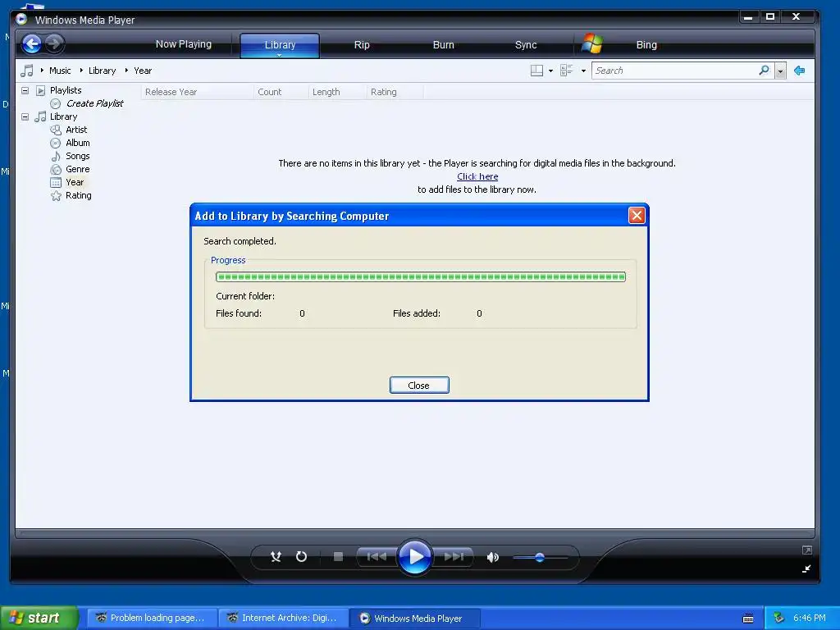Sort by Length column header
This screenshot has width=840, height=630.
[337, 92]
